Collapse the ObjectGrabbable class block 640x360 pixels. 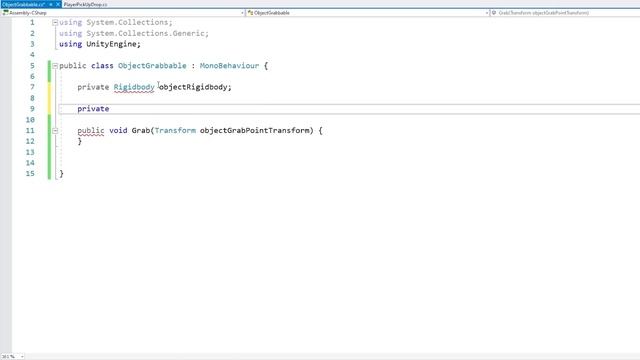(55, 66)
